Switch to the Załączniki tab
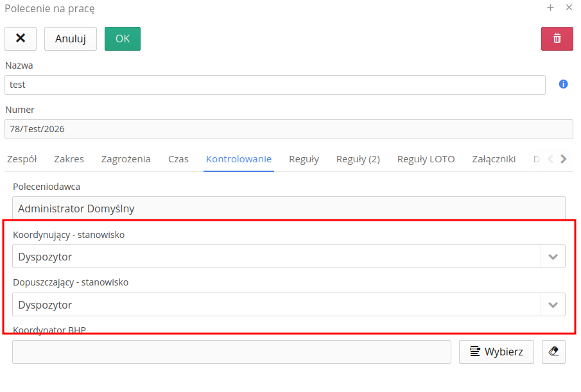 click(x=494, y=159)
